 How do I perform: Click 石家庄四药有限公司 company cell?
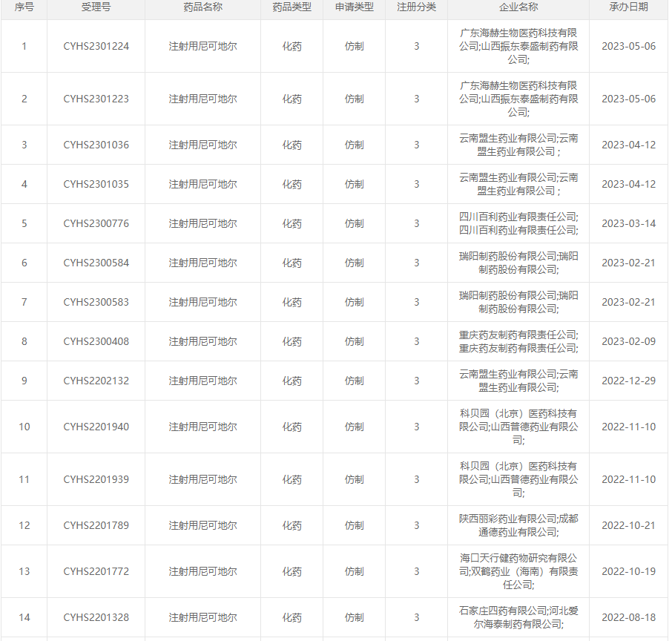coord(518,617)
